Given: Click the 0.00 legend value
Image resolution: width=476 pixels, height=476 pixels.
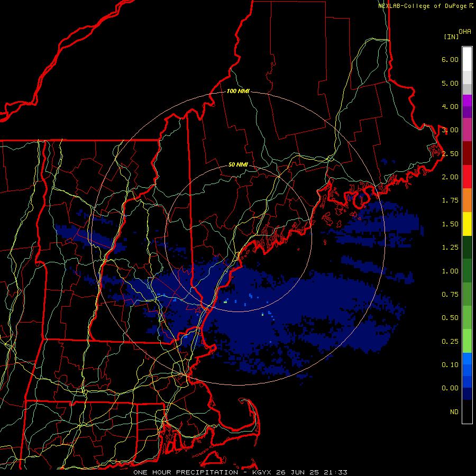Looking at the screenshot, I should [450, 388].
